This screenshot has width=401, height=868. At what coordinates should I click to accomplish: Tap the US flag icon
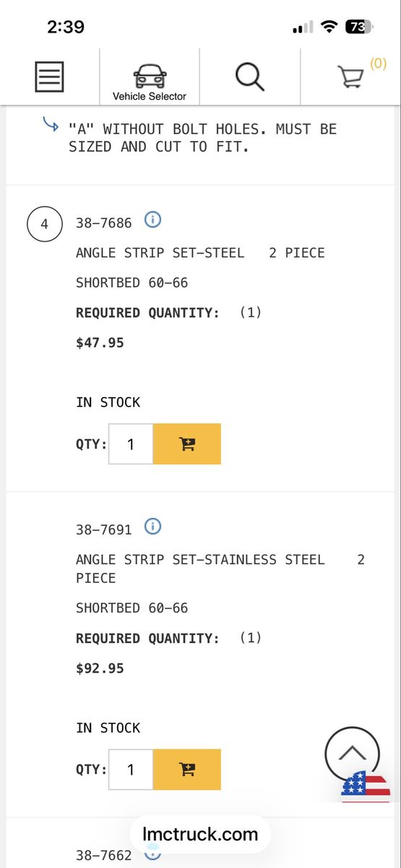click(366, 787)
